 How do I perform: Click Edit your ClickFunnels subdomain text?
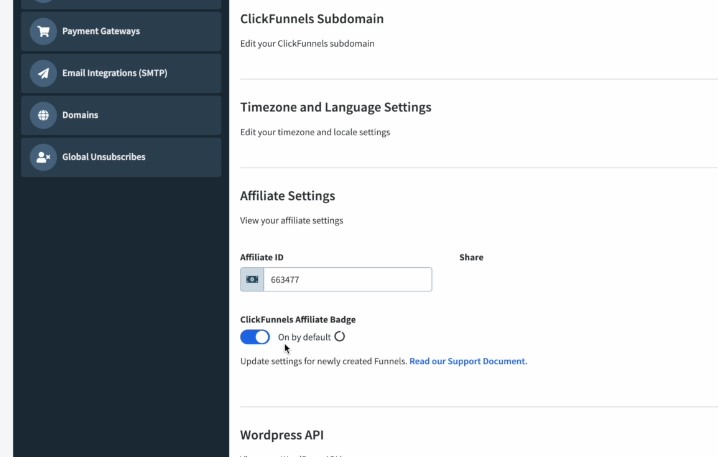coord(307,44)
